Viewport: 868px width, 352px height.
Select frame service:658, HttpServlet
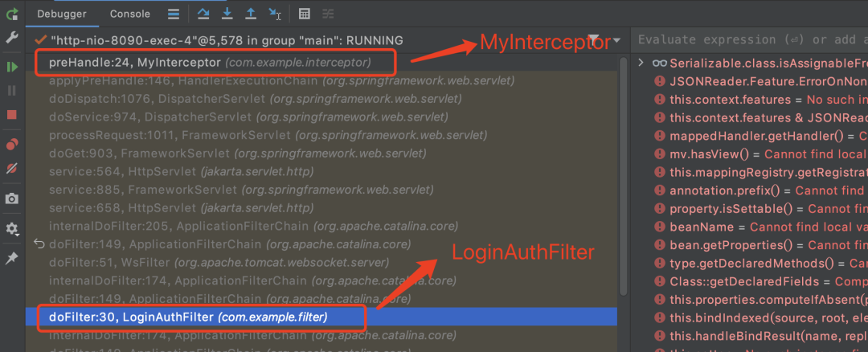point(321,208)
